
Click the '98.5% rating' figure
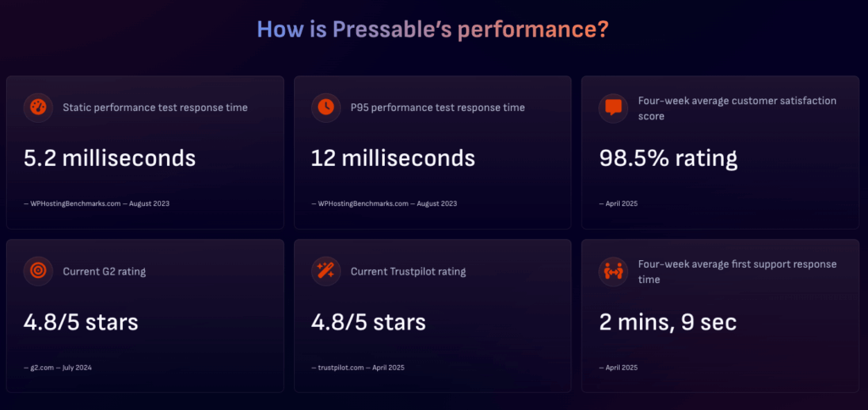pos(668,158)
